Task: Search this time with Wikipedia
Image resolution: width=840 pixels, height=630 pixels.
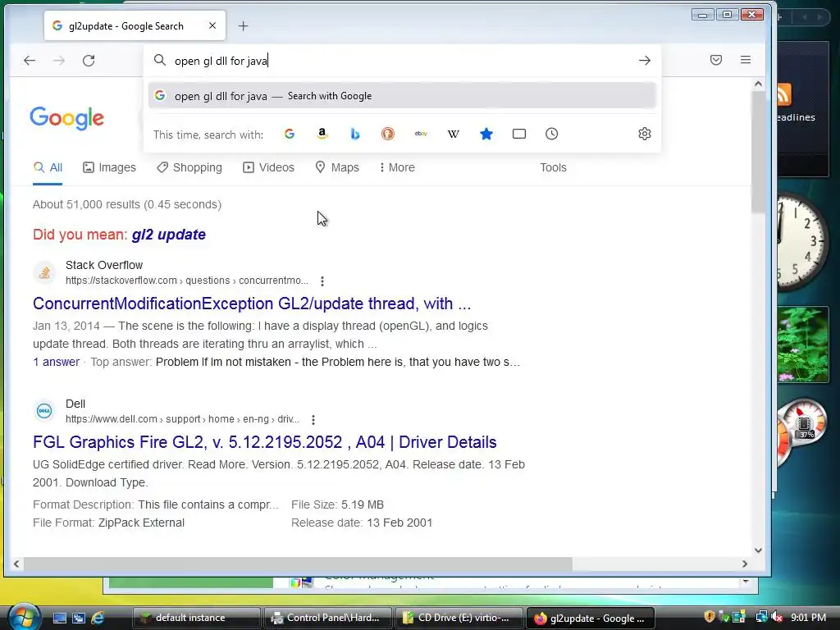Action: [x=453, y=134]
